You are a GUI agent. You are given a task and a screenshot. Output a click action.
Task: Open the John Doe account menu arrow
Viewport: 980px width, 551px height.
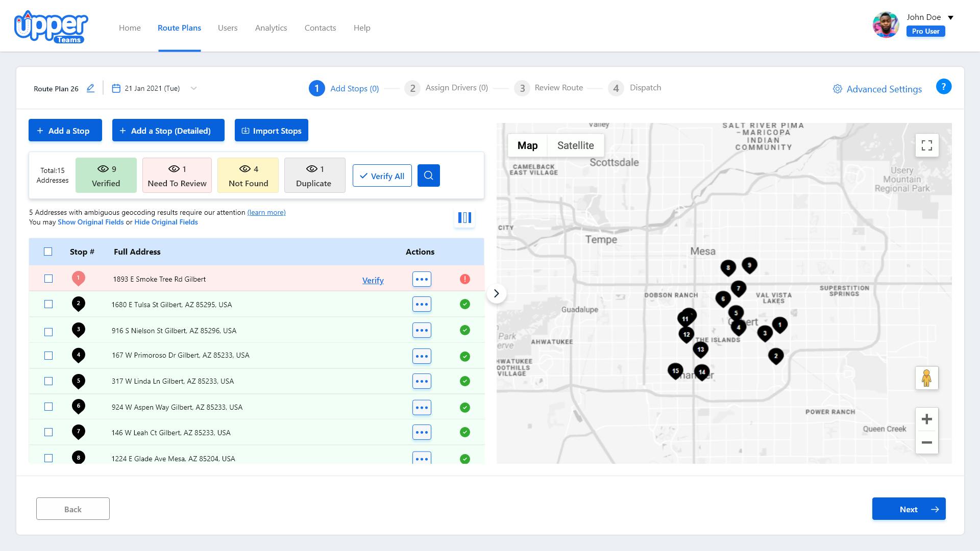click(x=950, y=17)
